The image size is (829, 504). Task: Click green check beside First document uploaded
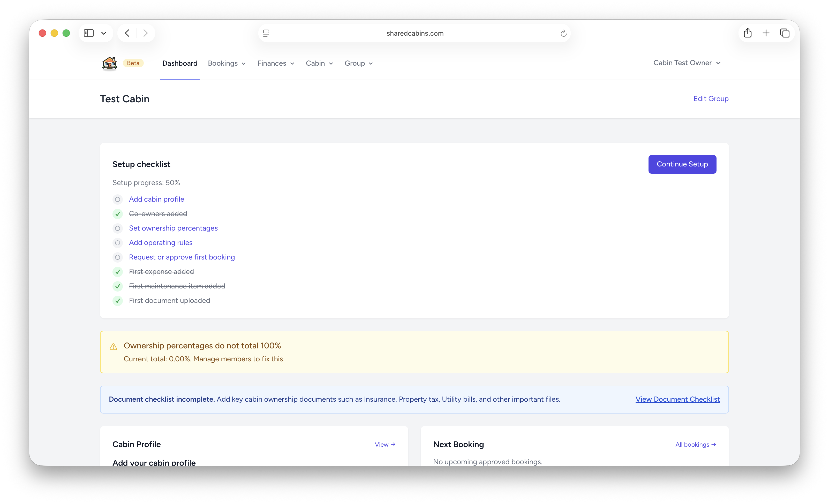point(117,301)
